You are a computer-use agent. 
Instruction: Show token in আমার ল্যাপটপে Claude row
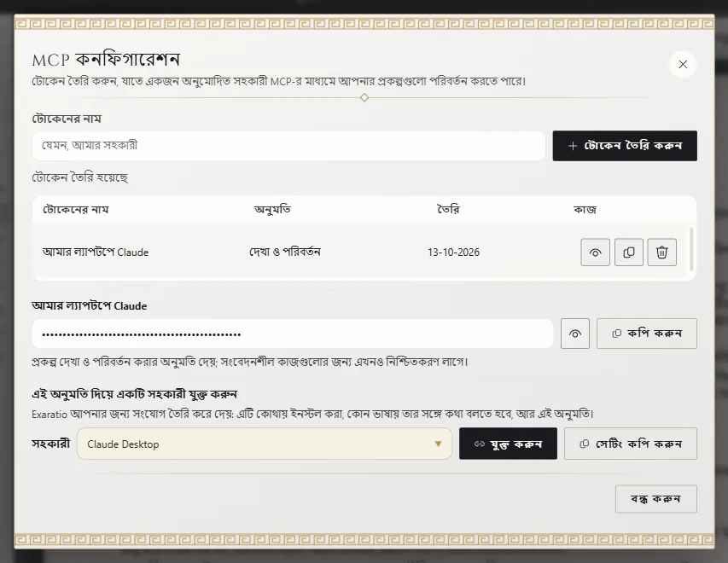click(595, 252)
